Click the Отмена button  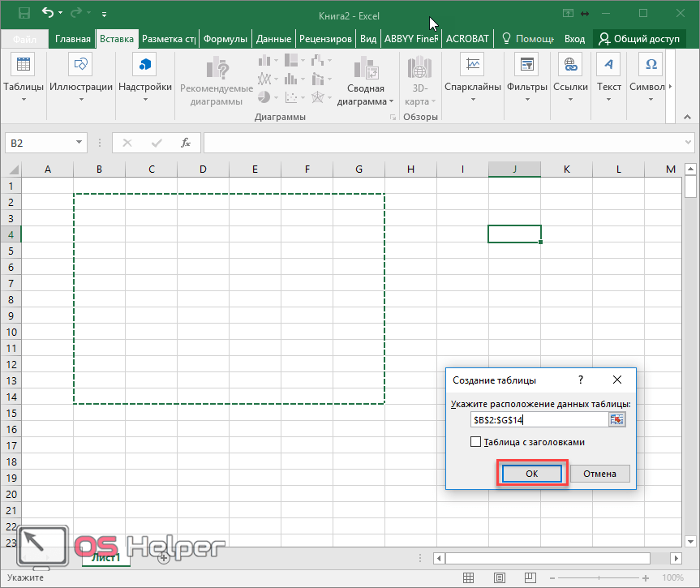pos(599,474)
